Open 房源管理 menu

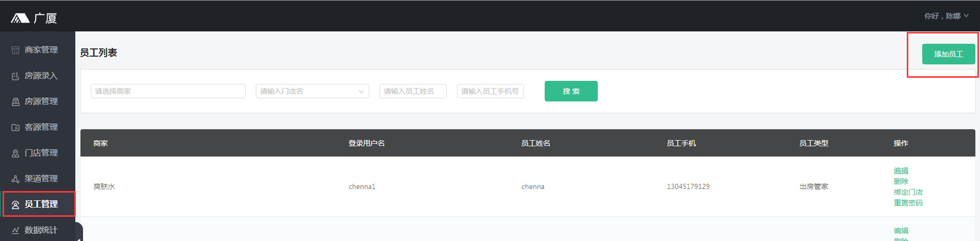tap(38, 101)
